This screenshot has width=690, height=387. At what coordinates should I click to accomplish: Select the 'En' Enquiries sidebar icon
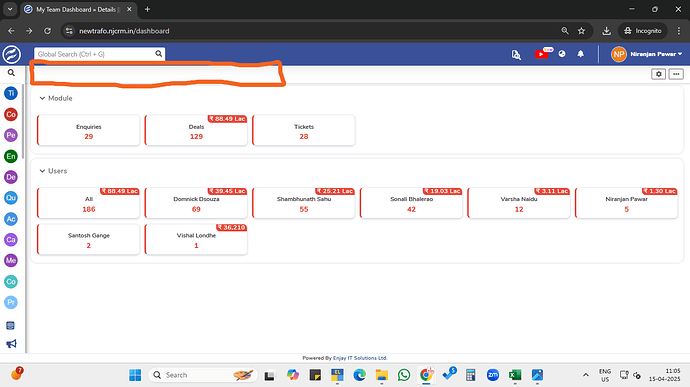pos(11,156)
